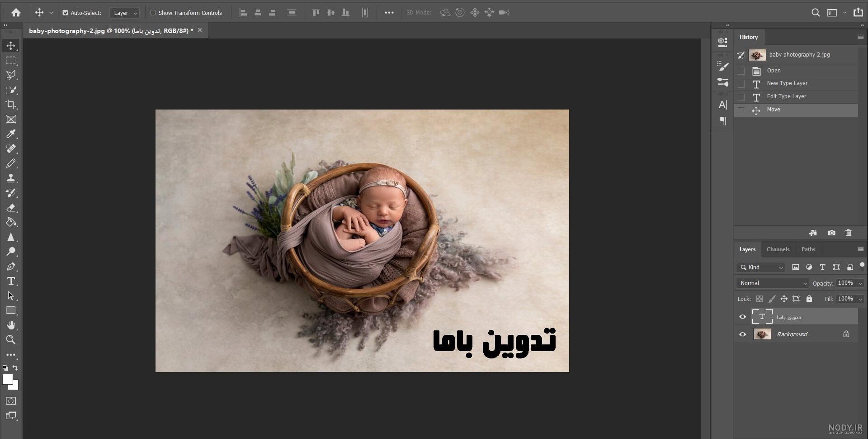Open the Character panel icon
The height and width of the screenshot is (439, 868).
(722, 105)
